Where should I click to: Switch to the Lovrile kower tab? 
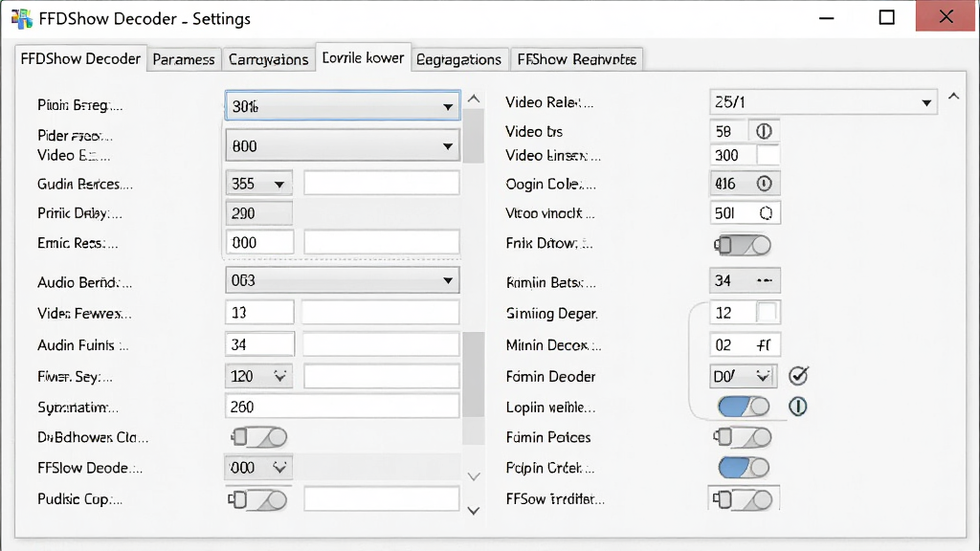pyautogui.click(x=363, y=57)
